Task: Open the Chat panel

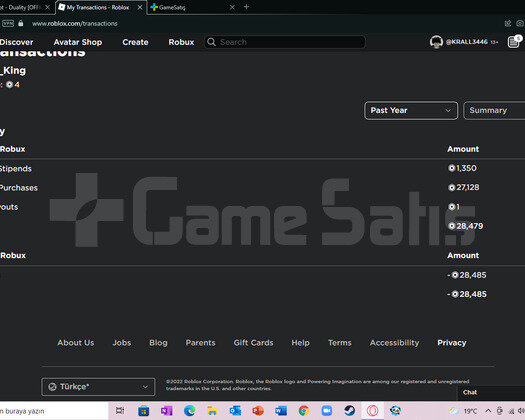Action: [x=491, y=393]
